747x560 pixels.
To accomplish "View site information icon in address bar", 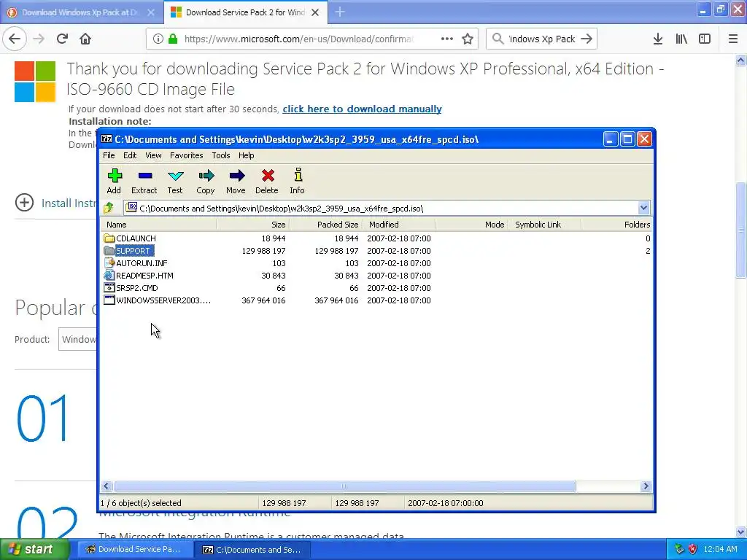I will (158, 39).
